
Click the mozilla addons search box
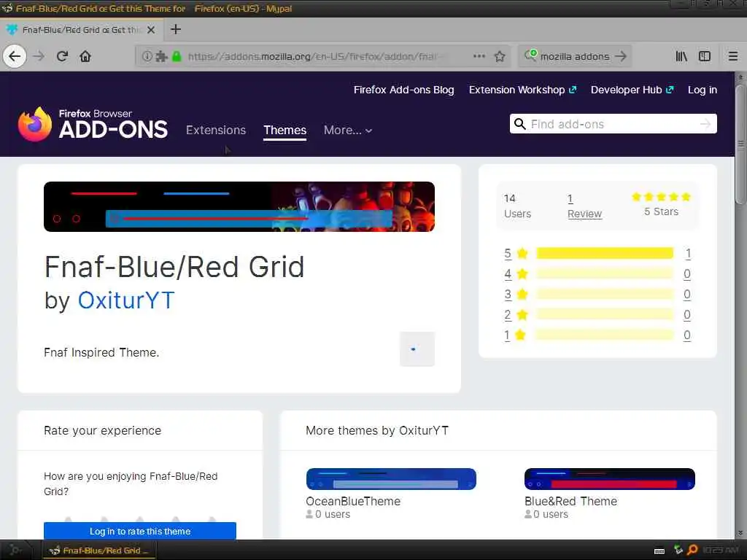[x=575, y=56]
